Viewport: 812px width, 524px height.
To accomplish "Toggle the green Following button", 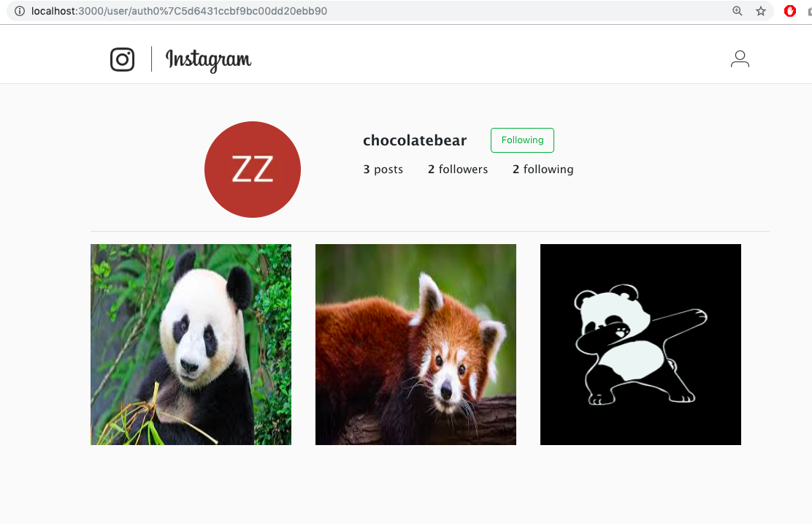I will click(x=522, y=140).
